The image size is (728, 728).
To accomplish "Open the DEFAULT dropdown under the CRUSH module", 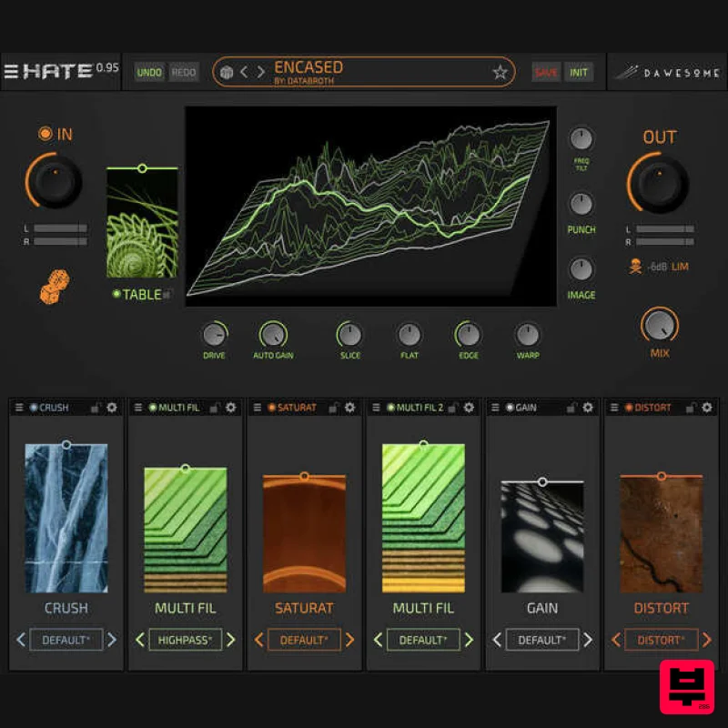I will (x=65, y=640).
